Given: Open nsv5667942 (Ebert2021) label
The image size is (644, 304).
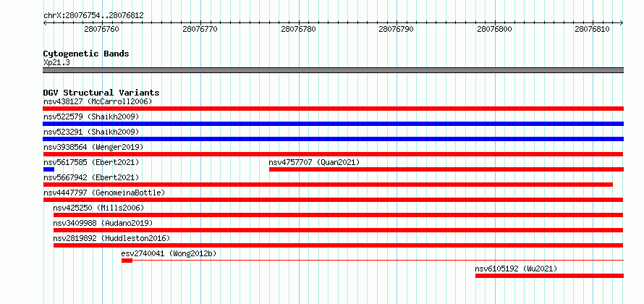Looking at the screenshot, I should tap(91, 177).
